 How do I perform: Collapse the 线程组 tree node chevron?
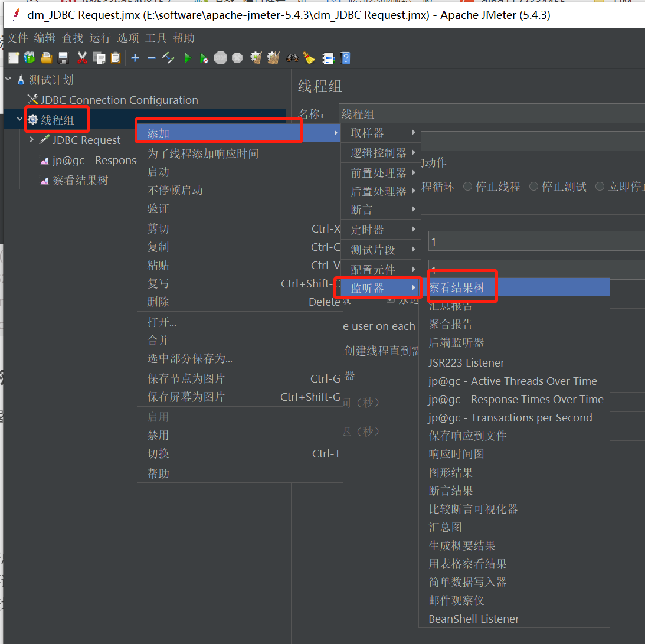coord(19,119)
